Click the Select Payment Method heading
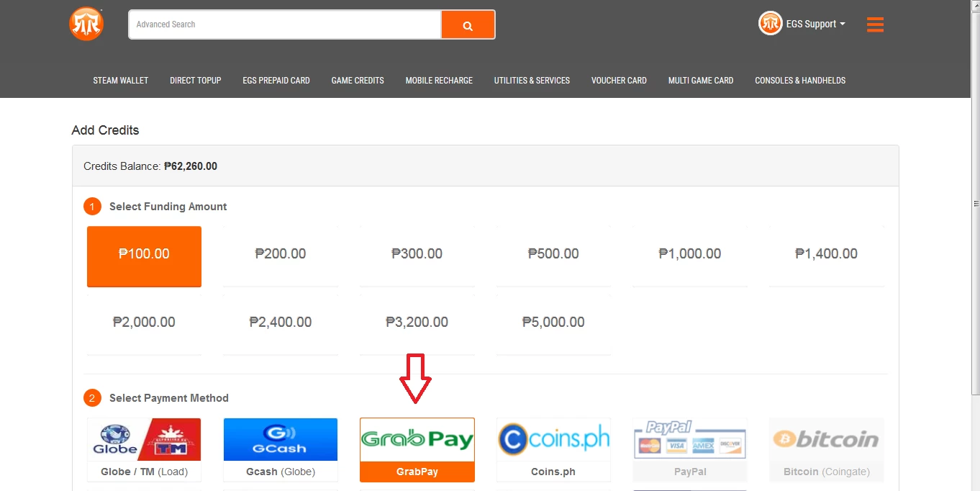This screenshot has height=491, width=980. coord(169,398)
